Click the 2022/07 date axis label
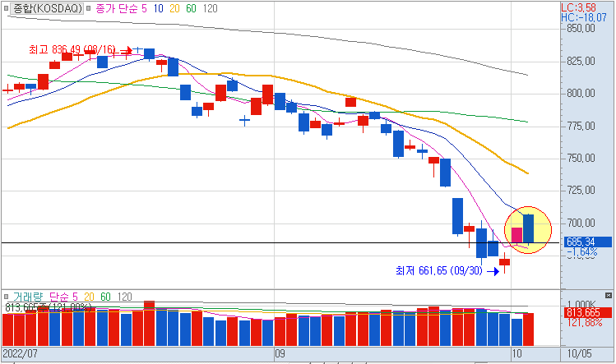 [x=20, y=353]
